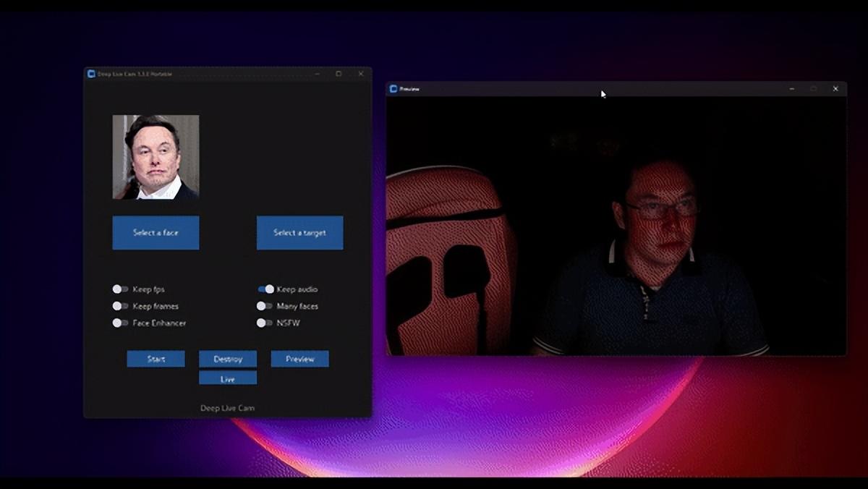Open the Preview with the Preview button
Screen dimensions: 868x489
[x=299, y=359]
